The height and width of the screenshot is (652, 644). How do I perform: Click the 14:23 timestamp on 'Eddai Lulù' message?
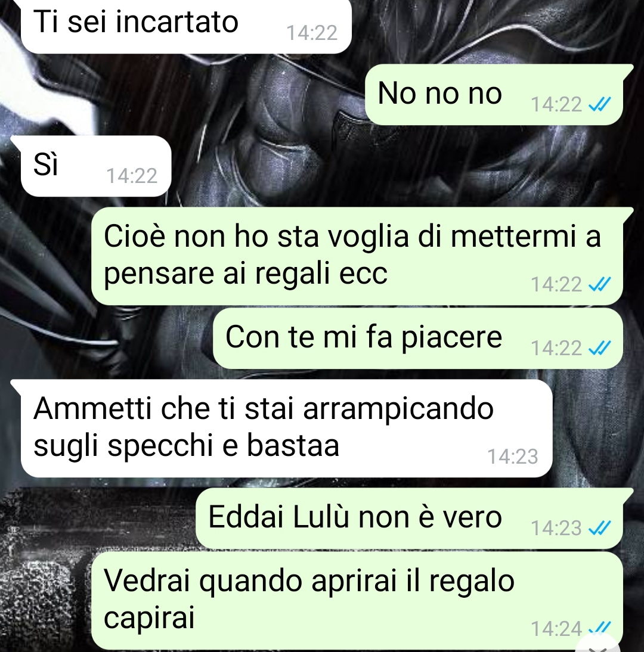coord(556,528)
